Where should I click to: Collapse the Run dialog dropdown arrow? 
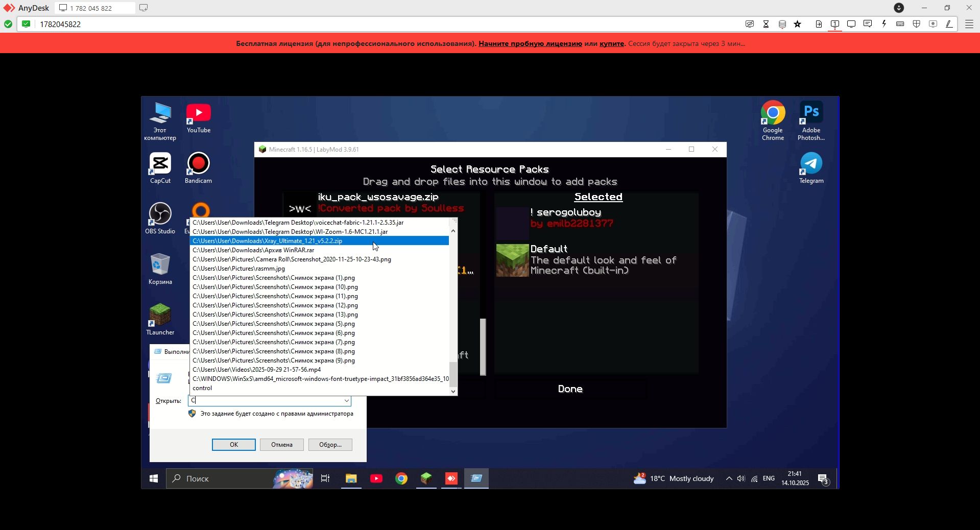(346, 401)
